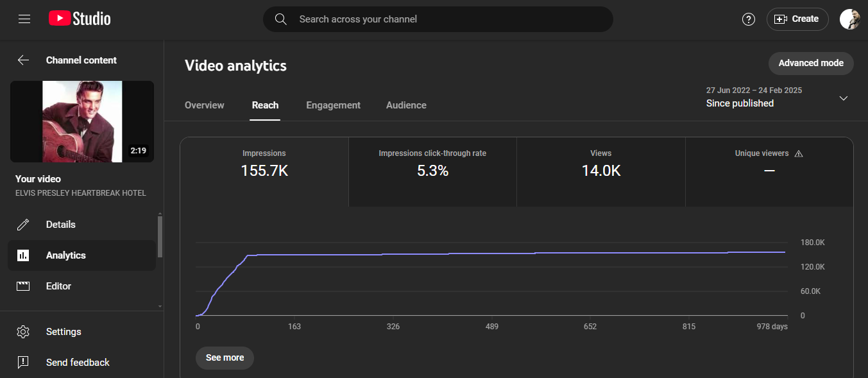Open the Since published date selector

coord(777,98)
